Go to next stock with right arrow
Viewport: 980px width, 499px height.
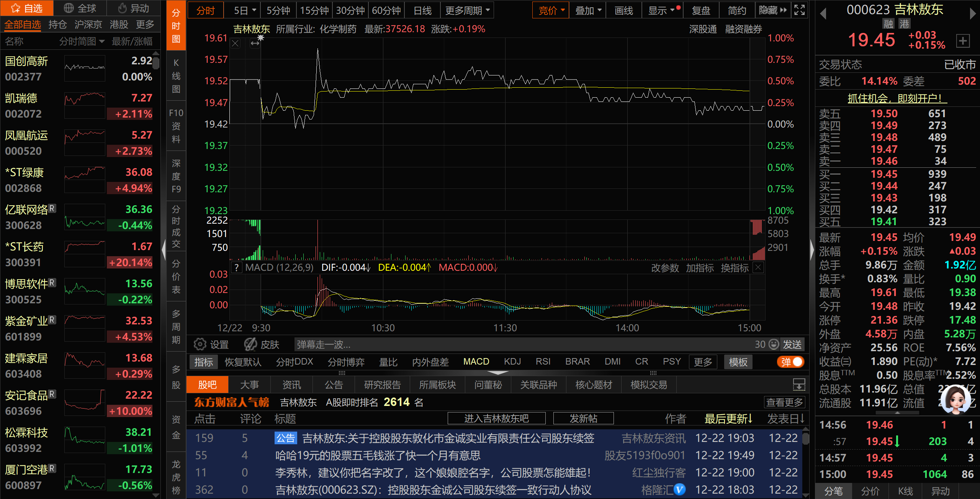(x=973, y=14)
